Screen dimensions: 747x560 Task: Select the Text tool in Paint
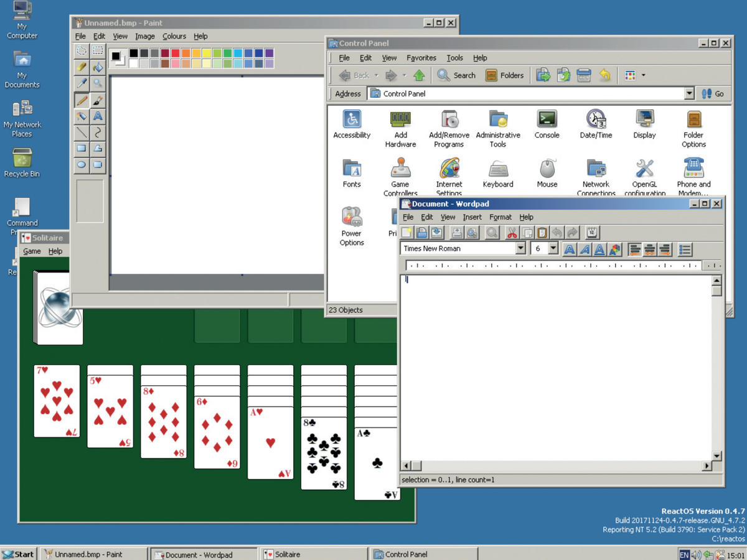point(98,117)
